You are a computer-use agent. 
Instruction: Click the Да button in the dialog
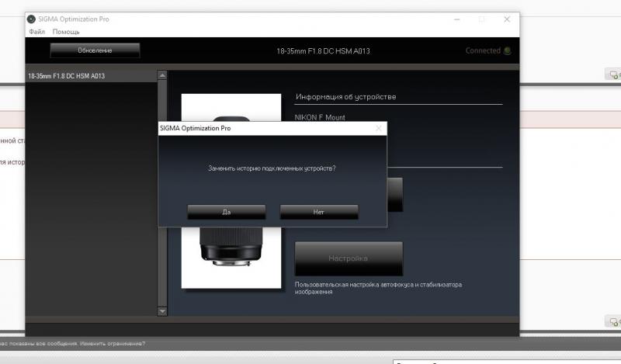pos(226,212)
